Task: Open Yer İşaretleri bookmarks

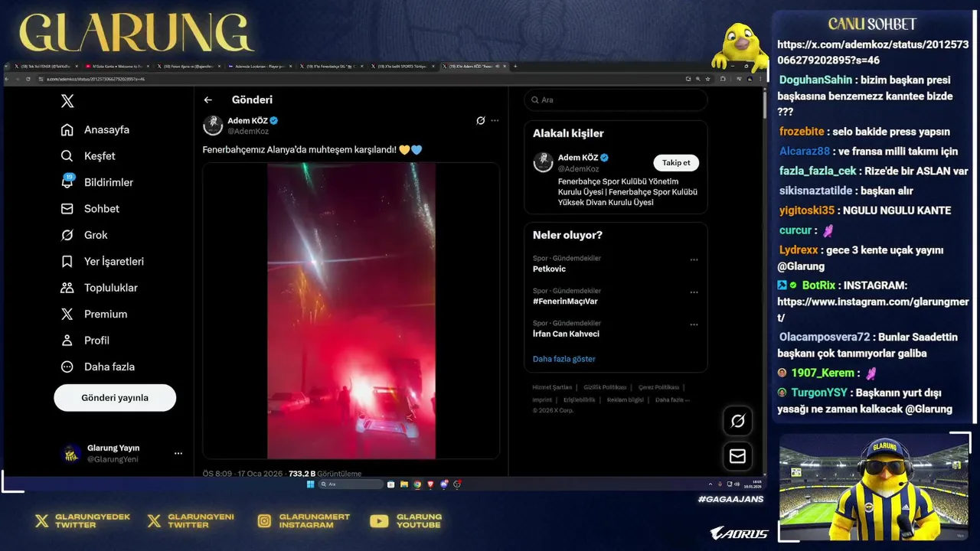Action: pos(103,262)
